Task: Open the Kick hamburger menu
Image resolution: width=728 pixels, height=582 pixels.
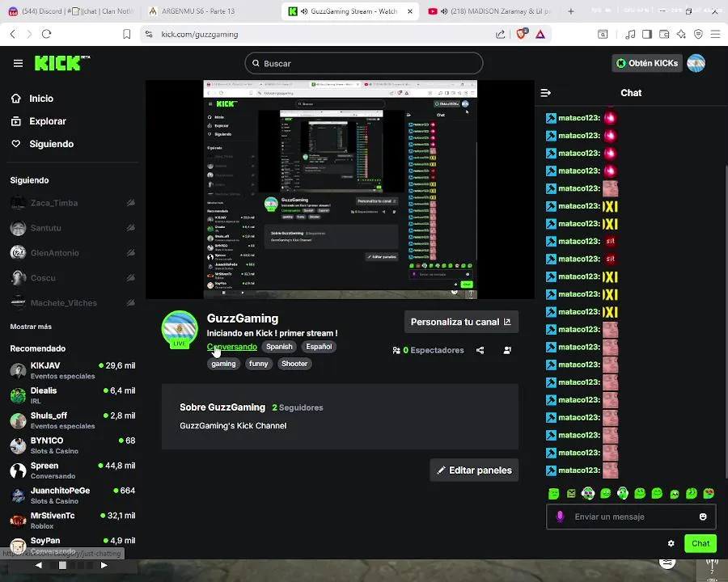Action: (18, 63)
